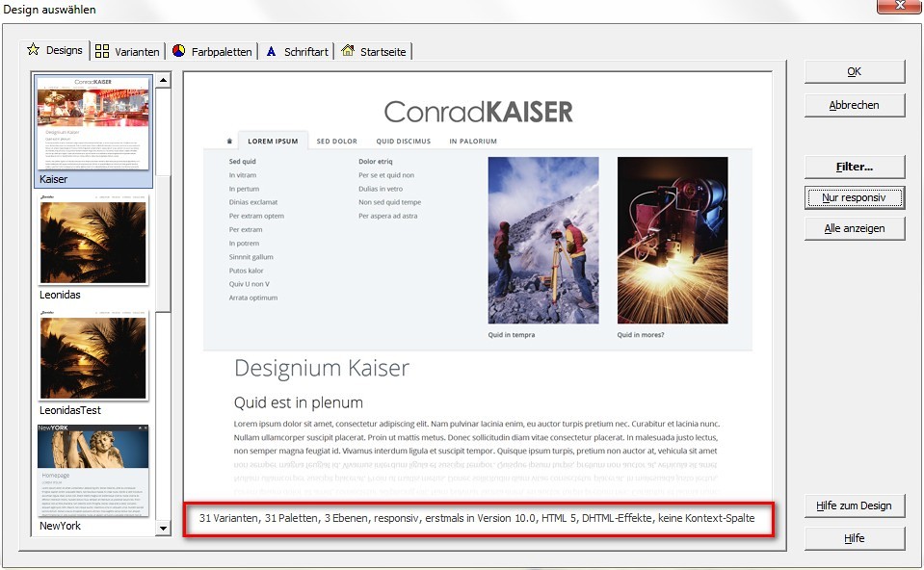
Task: Select the Kaiser design thumbnail
Action: [x=93, y=123]
